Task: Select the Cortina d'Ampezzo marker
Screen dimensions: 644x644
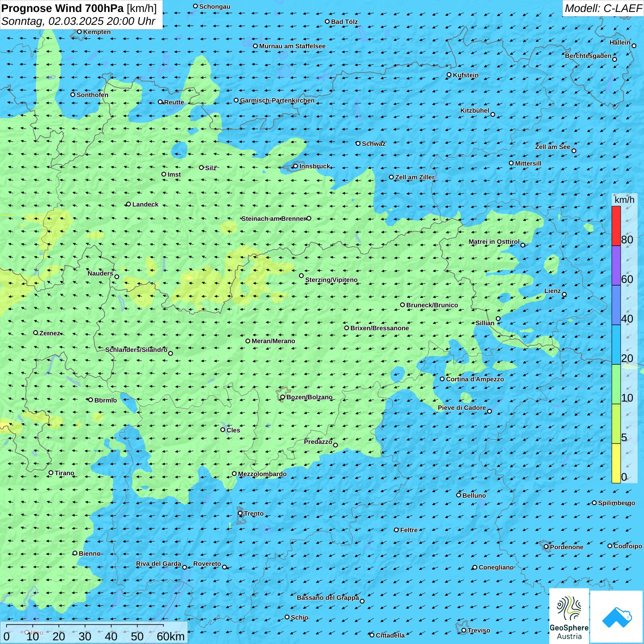Action: tap(442, 379)
